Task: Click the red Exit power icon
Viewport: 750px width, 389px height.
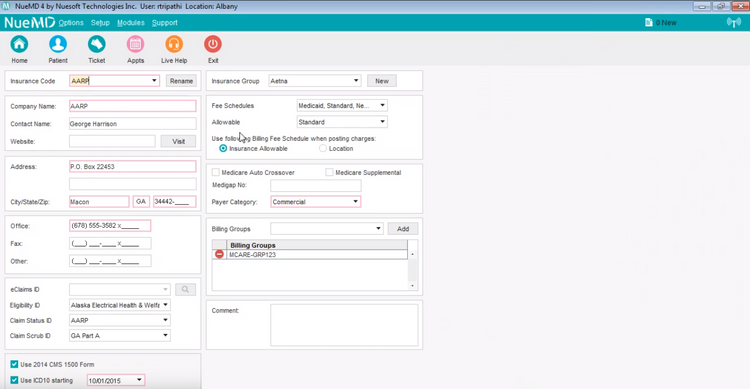Action: tap(213, 44)
